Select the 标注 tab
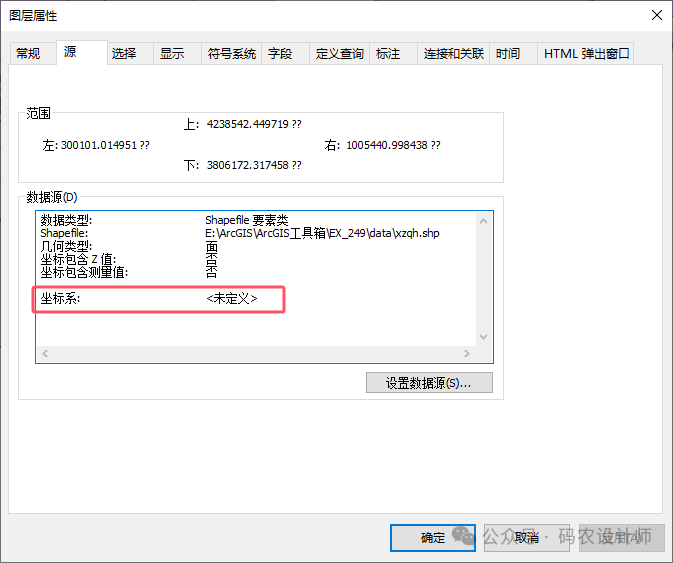 [x=388, y=54]
